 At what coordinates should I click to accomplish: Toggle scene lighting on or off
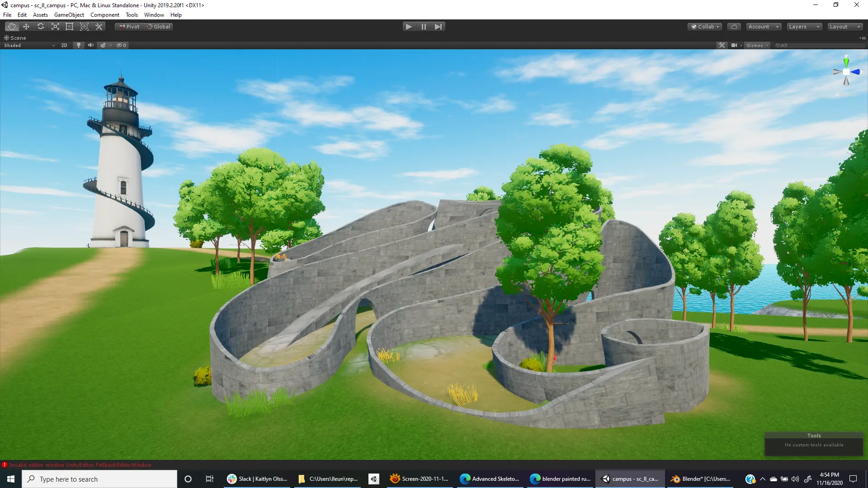(x=79, y=45)
